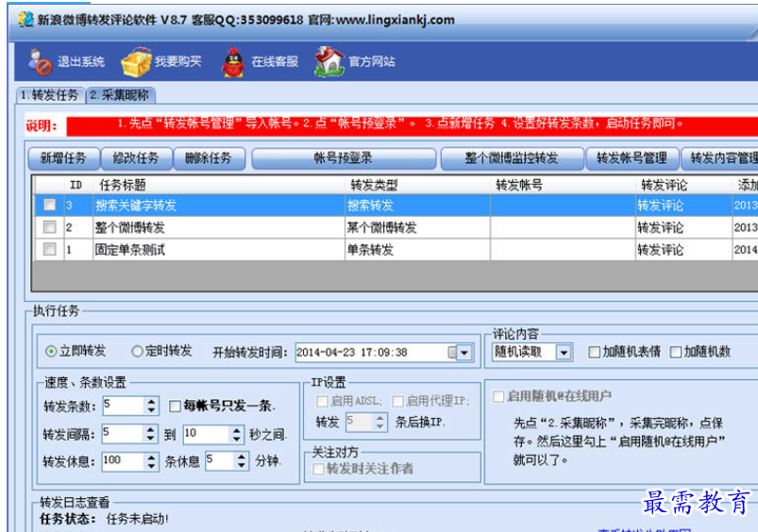Toggle 启用ADSL checkbox
Screen dimensions: 758x532
point(322,401)
